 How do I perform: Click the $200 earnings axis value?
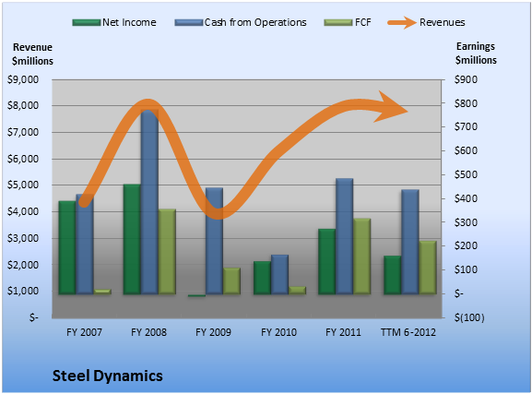(x=466, y=245)
